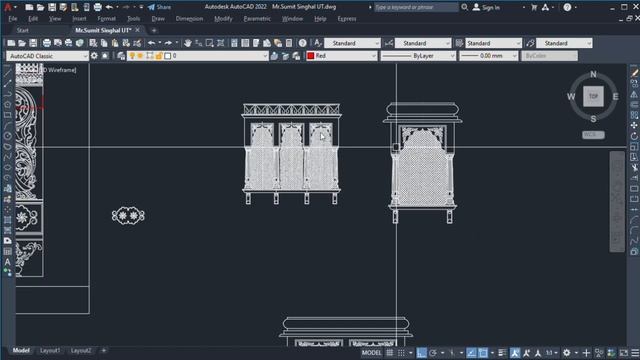The width and height of the screenshot is (640, 360).
Task: Click the search magnifier icon
Action: 464,7
